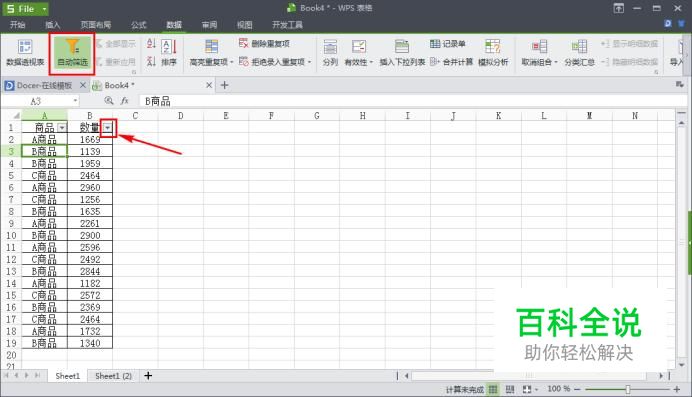Image resolution: width=692 pixels, height=397 pixels.
Task: Click the full screen view icon in status bar
Action: tap(527, 389)
